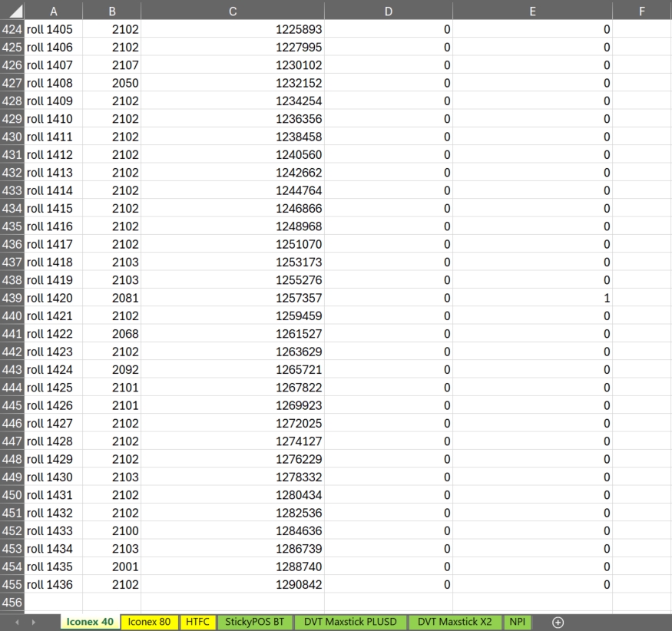Screen dimensions: 672x631
Task: Click empty column F cell in row 439
Action: [x=642, y=298]
